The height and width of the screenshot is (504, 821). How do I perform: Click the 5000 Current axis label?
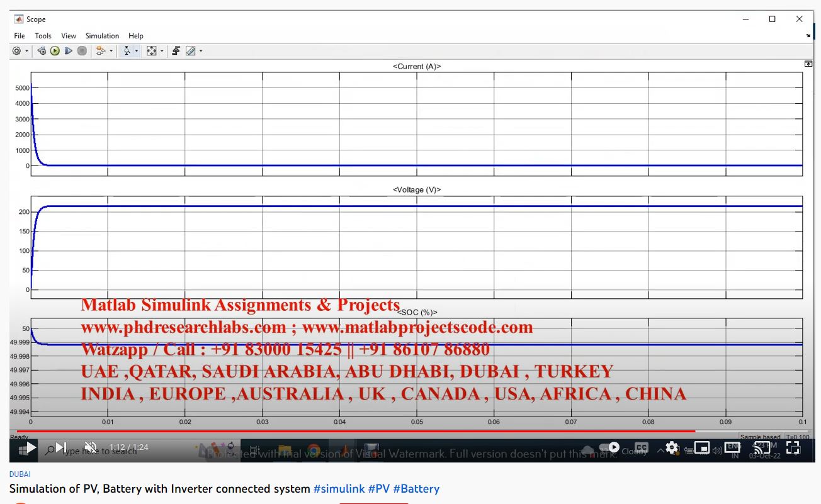22,88
